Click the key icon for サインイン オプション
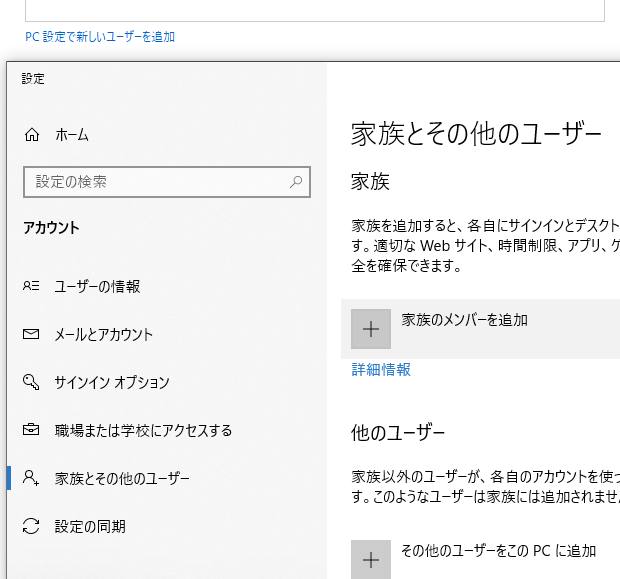Viewport: 620px width, 579px height. coord(31,382)
